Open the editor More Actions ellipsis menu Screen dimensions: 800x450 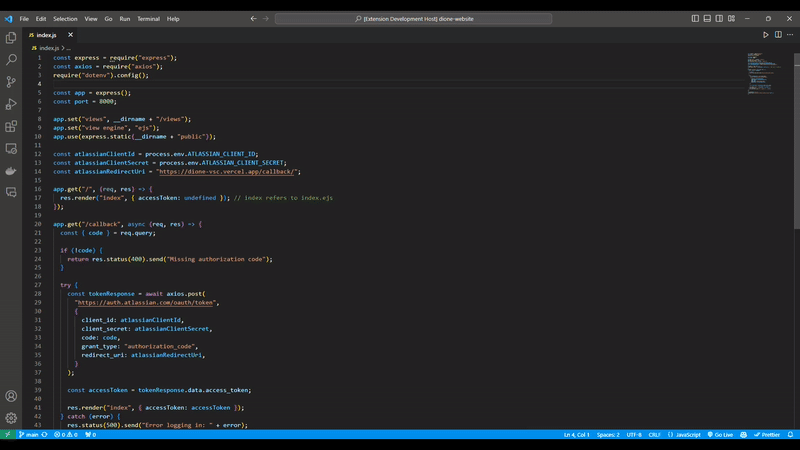790,35
